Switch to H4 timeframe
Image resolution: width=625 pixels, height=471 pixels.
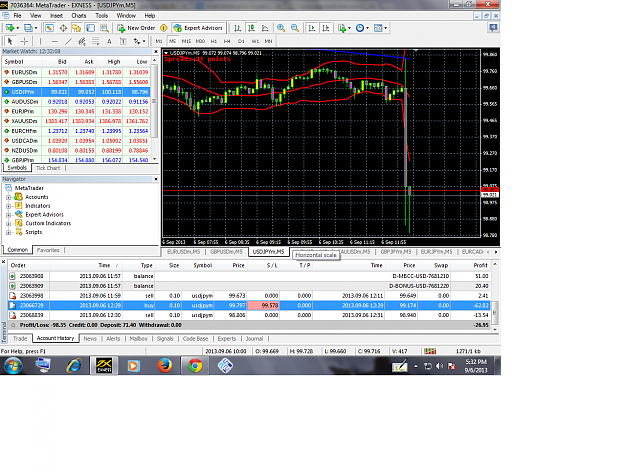point(227,41)
